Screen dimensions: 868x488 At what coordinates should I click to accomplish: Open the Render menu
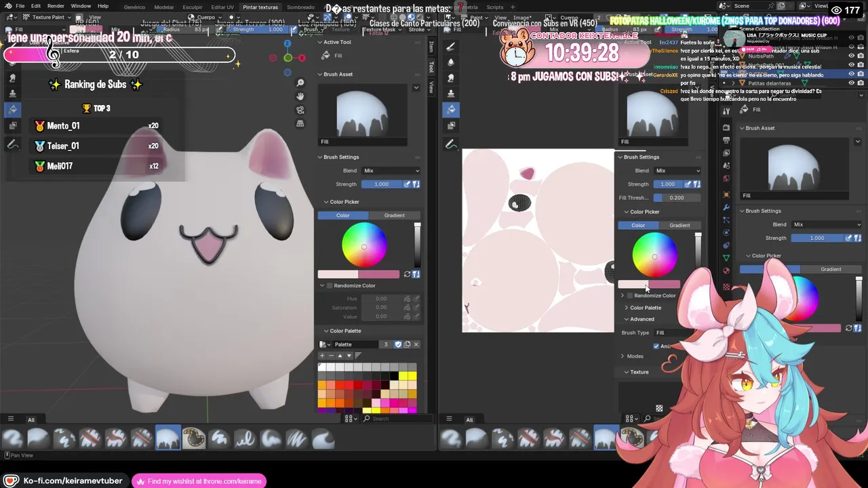tap(56, 6)
